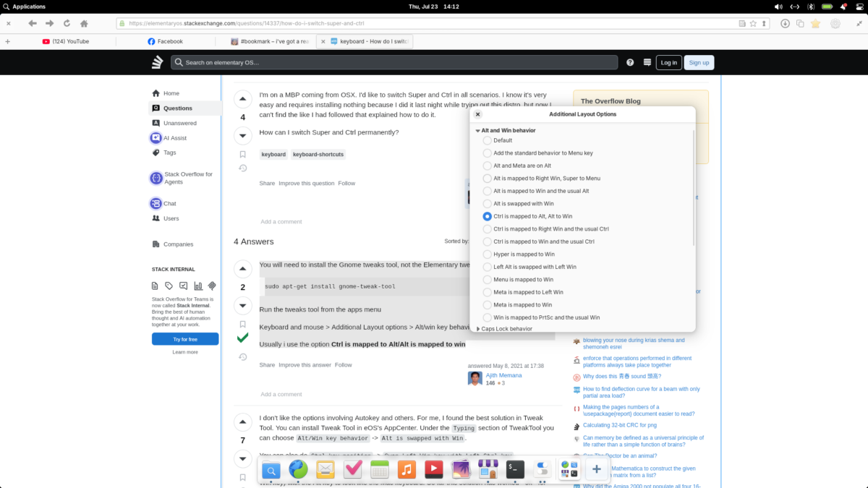Image resolution: width=868 pixels, height=488 pixels.
Task: Select 'Add the standard behavior to Menu key'
Action: coord(488,153)
